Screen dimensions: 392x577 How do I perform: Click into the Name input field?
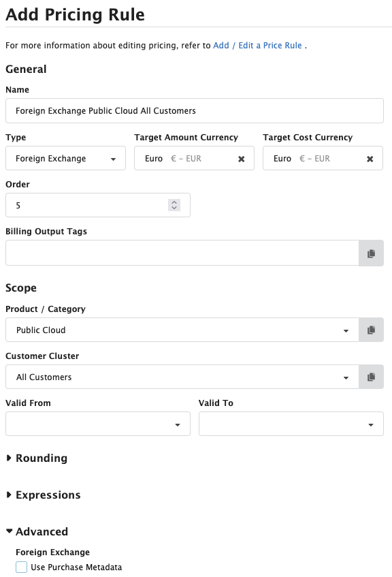point(195,111)
